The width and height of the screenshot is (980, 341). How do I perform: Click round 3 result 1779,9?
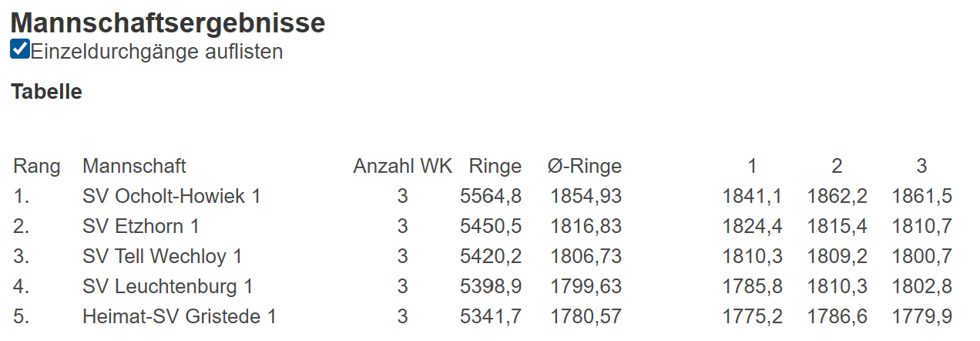pyautogui.click(x=921, y=316)
